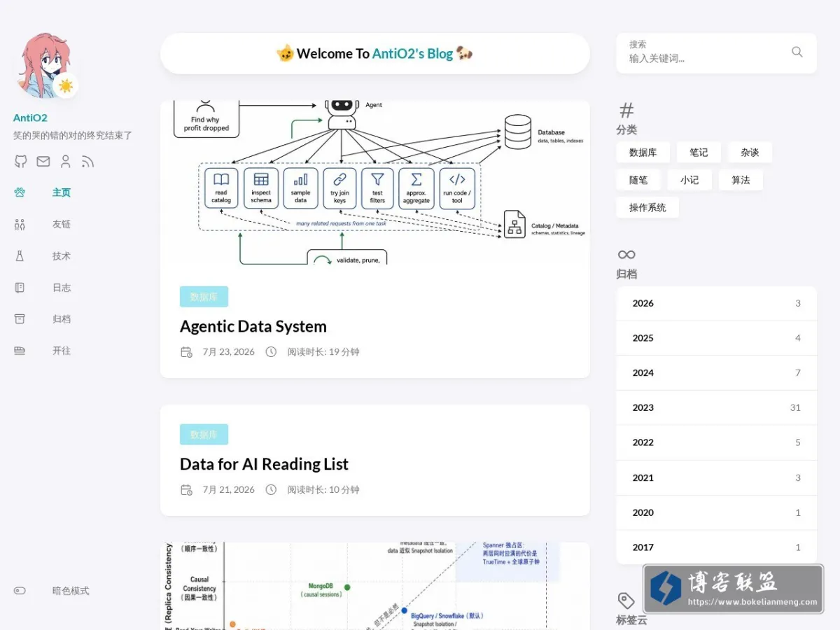Open 日志 in the sidebar menu

point(62,288)
